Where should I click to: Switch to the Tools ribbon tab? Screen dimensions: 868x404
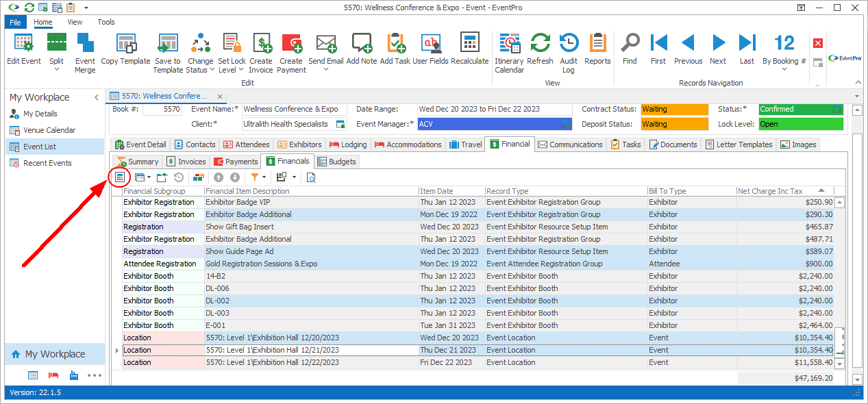106,22
